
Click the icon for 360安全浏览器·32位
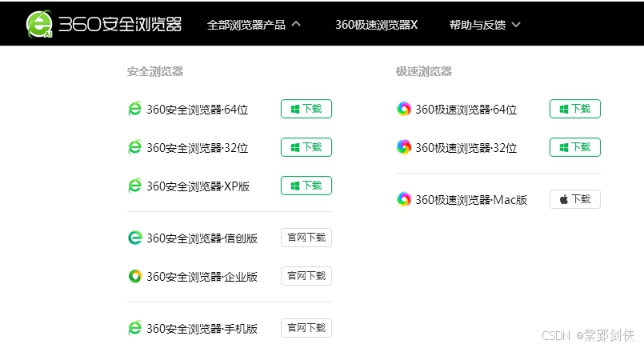134,147
